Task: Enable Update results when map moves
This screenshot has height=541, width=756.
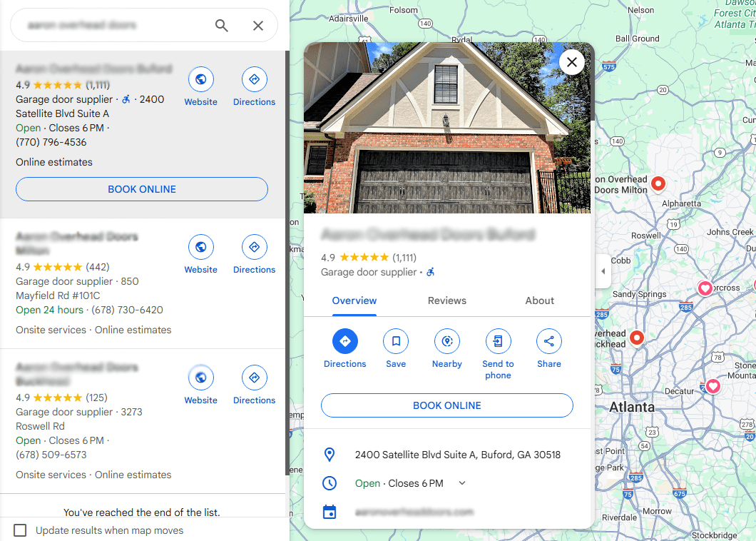Action: tap(20, 530)
